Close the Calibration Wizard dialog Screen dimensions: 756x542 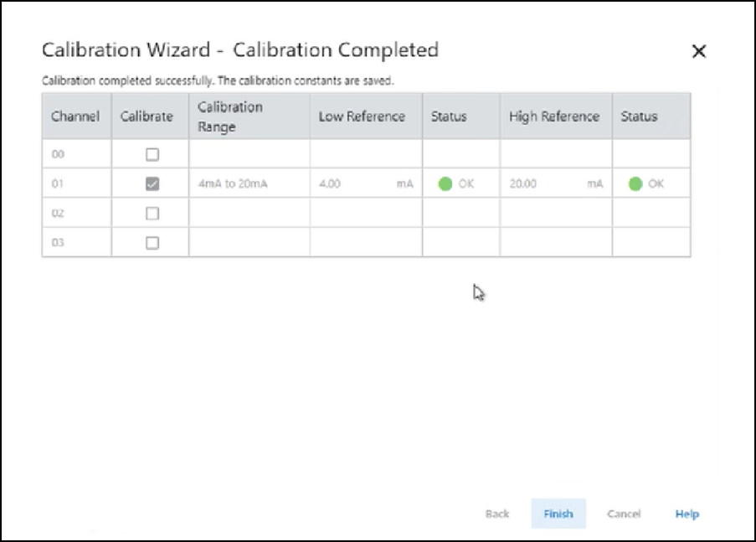pos(698,52)
